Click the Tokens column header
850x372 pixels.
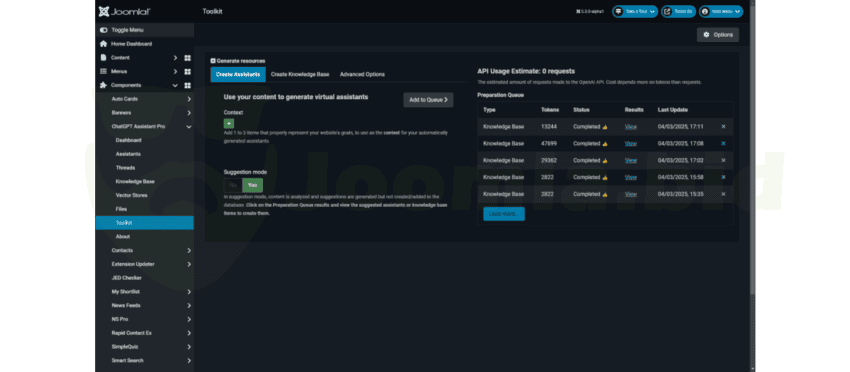tap(550, 110)
